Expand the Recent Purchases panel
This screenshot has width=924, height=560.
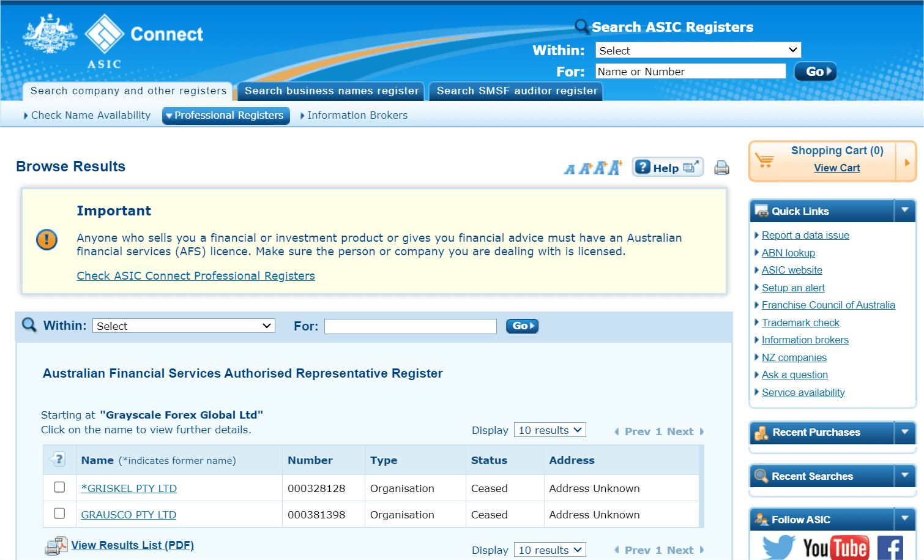[x=904, y=432]
